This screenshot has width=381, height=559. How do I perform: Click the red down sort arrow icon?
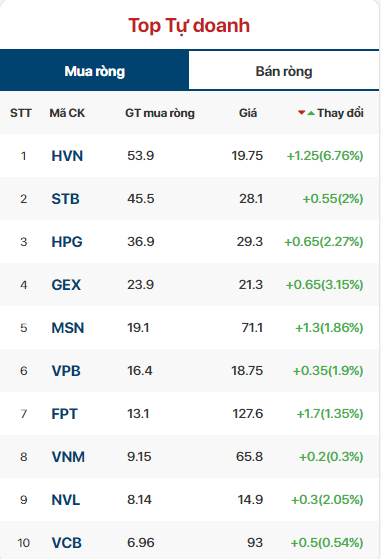click(x=302, y=113)
